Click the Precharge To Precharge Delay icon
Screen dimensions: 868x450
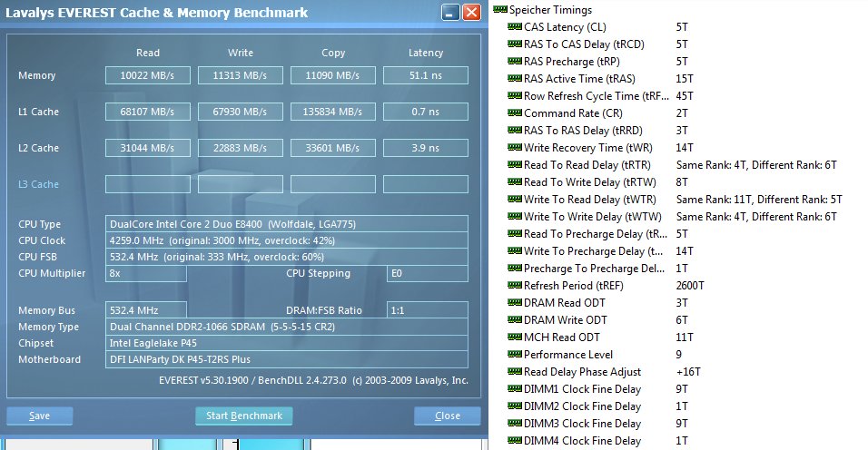point(515,268)
